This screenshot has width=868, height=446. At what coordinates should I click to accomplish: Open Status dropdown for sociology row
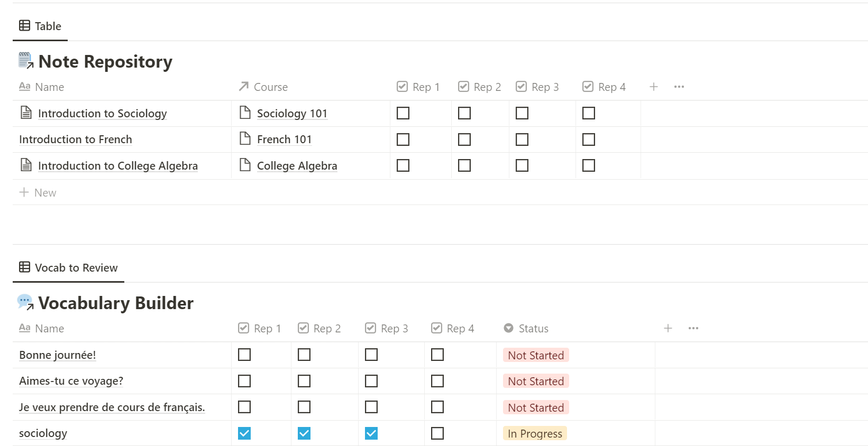click(x=535, y=433)
